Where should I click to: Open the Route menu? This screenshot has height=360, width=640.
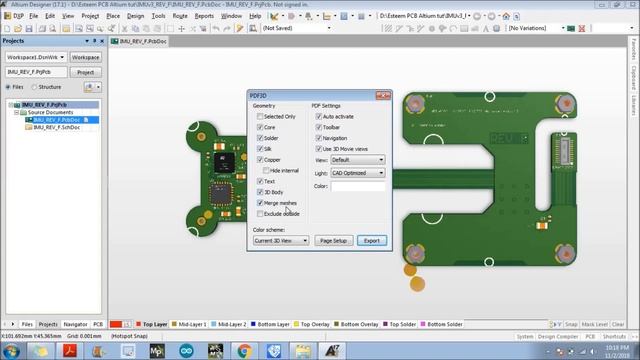point(180,16)
